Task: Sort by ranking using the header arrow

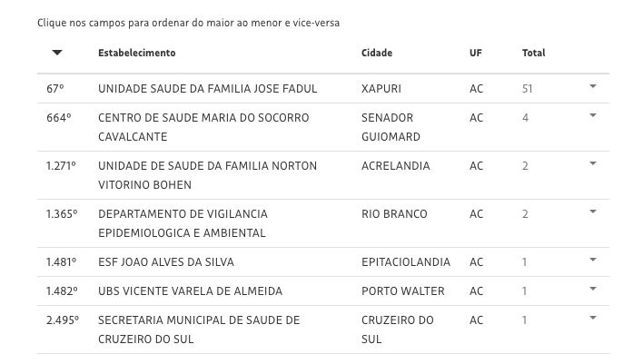Action: point(57,53)
